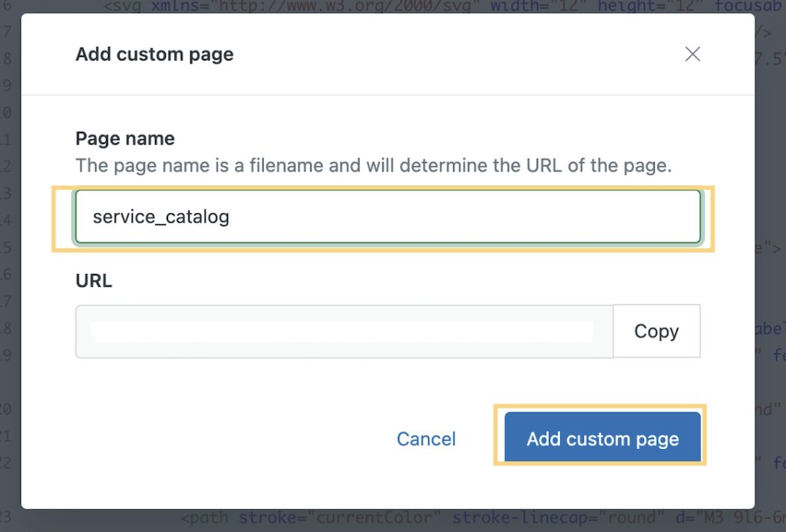The height and width of the screenshot is (532, 786).
Task: Cancel adding the custom page
Action: (x=426, y=439)
